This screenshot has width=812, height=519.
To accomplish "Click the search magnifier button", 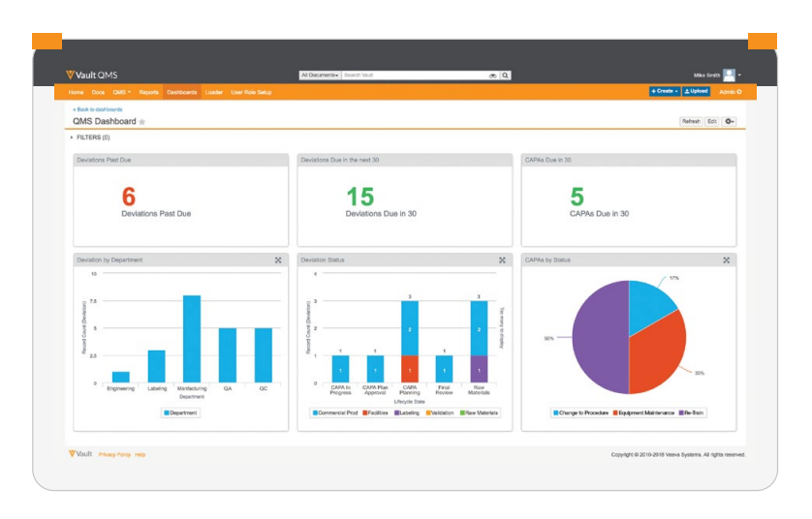I will tap(506, 75).
